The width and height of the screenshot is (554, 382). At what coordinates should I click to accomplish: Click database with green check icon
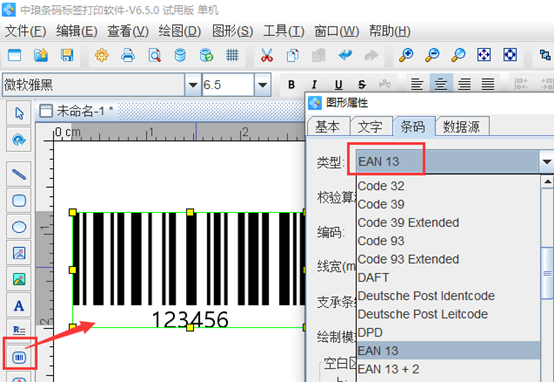[206, 55]
